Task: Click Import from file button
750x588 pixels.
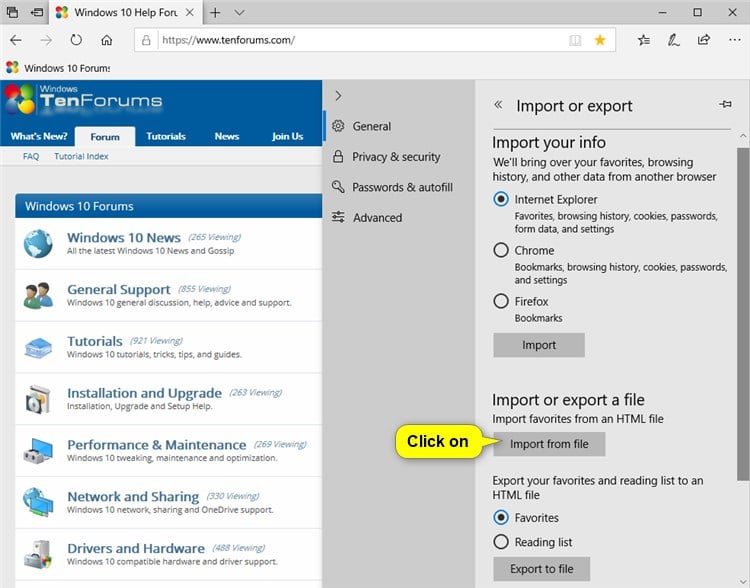Action: (549, 444)
